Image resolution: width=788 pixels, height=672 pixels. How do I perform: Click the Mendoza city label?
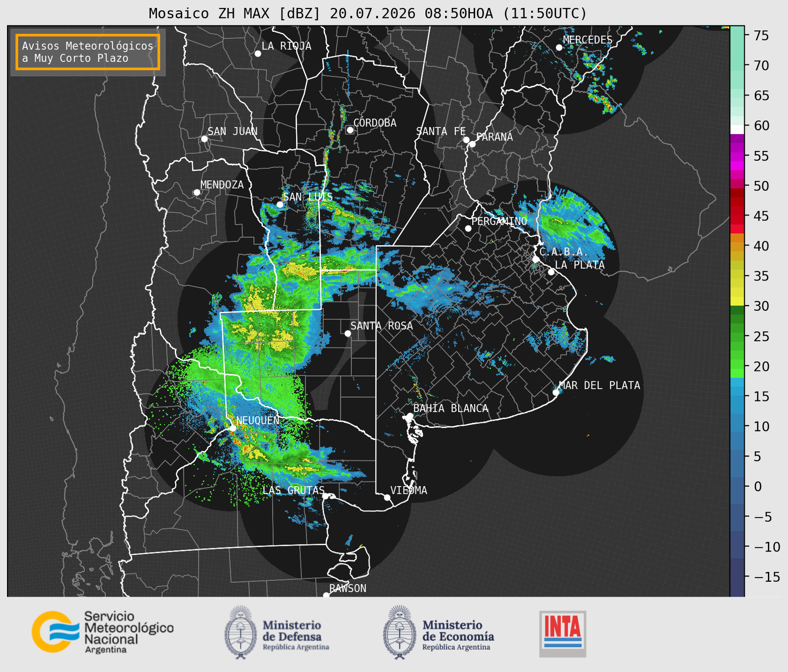pyautogui.click(x=222, y=185)
